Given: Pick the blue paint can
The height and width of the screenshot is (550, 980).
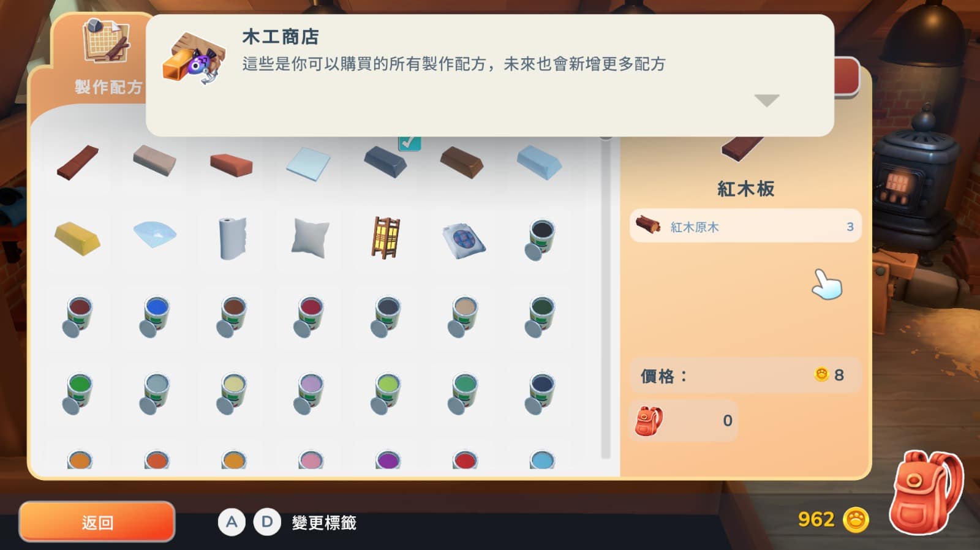Looking at the screenshot, I should pyautogui.click(x=155, y=317).
